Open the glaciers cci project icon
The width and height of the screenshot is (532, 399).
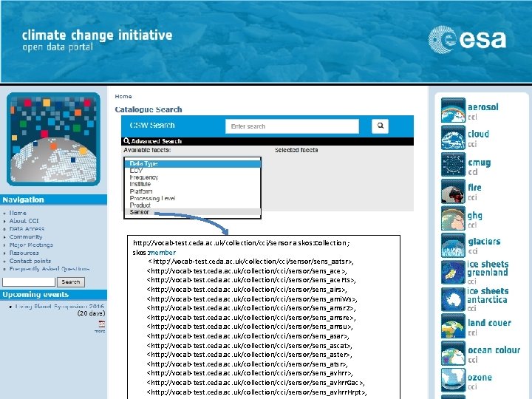pos(453,245)
